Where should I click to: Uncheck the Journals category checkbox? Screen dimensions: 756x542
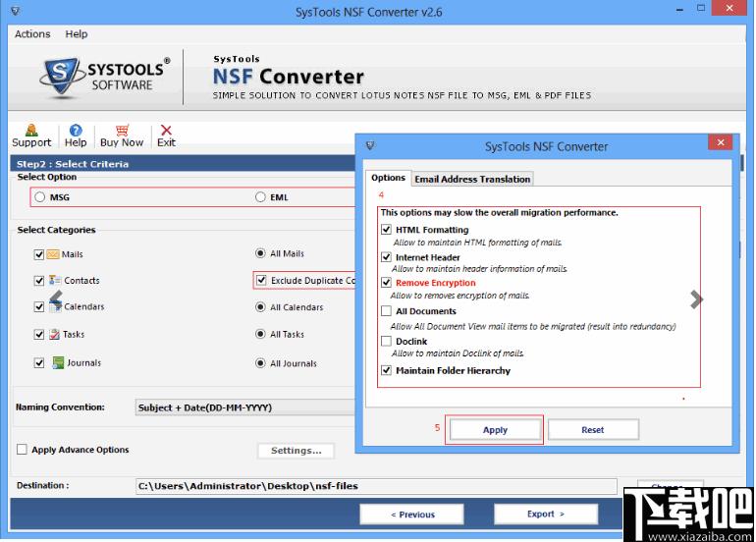point(39,362)
